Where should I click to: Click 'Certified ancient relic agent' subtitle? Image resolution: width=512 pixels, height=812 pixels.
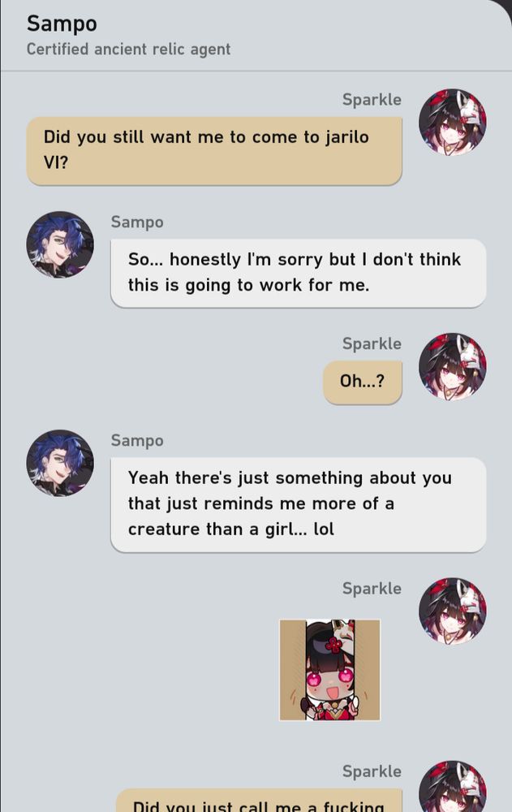(128, 50)
